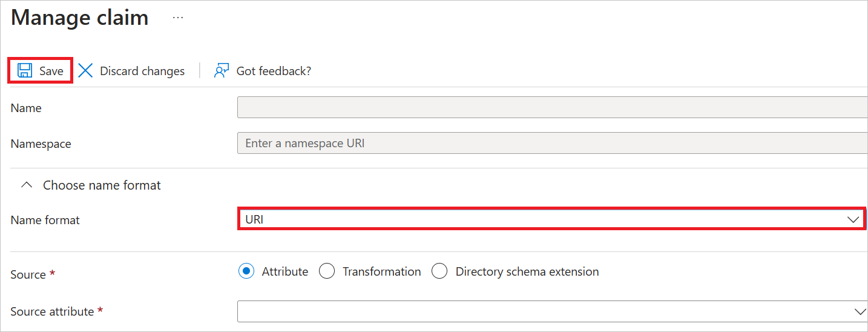Focus the Name text field

coord(552,108)
